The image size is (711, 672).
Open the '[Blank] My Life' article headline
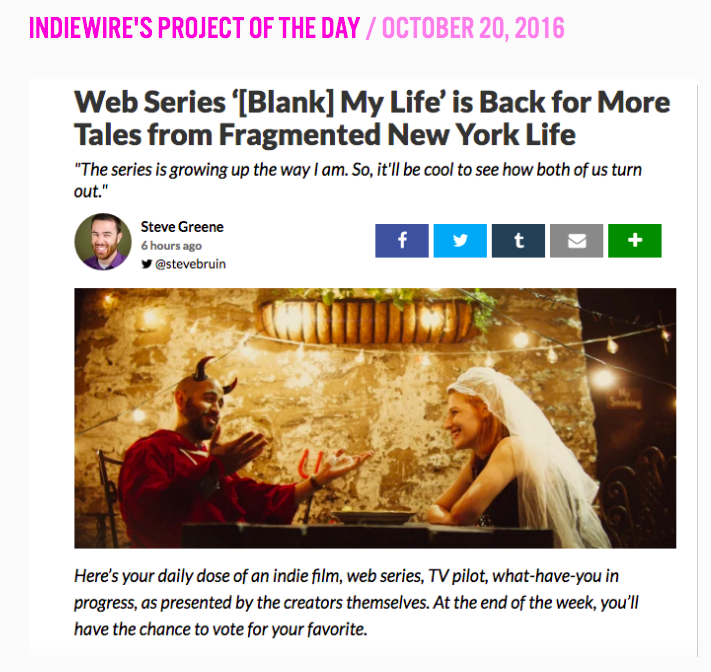point(372,118)
